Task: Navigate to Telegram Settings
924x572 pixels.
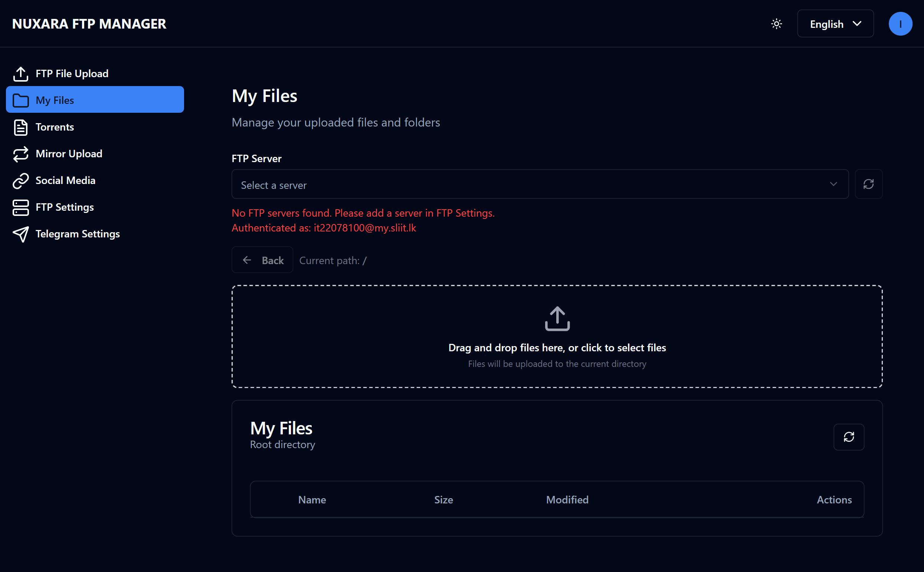Action: tap(78, 234)
